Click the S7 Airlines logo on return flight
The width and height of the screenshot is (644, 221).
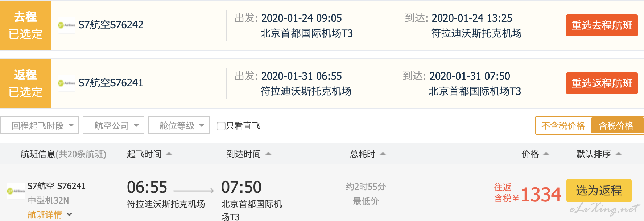[x=67, y=83]
